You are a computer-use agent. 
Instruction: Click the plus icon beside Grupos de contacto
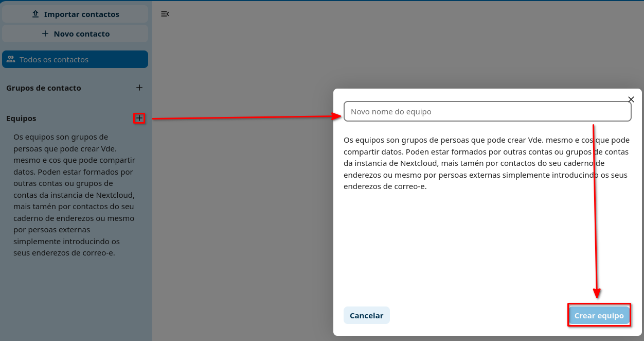139,88
